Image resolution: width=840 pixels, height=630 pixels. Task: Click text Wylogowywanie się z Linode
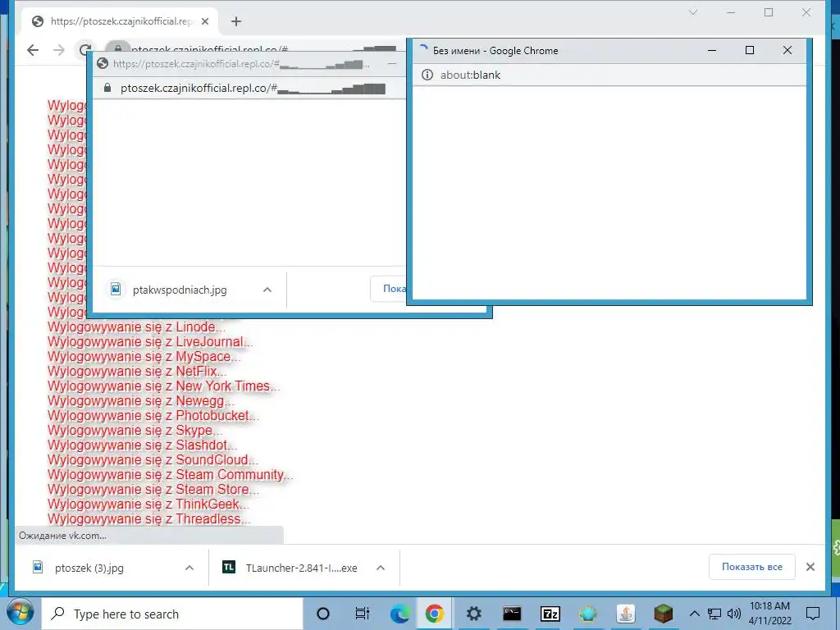137,326
